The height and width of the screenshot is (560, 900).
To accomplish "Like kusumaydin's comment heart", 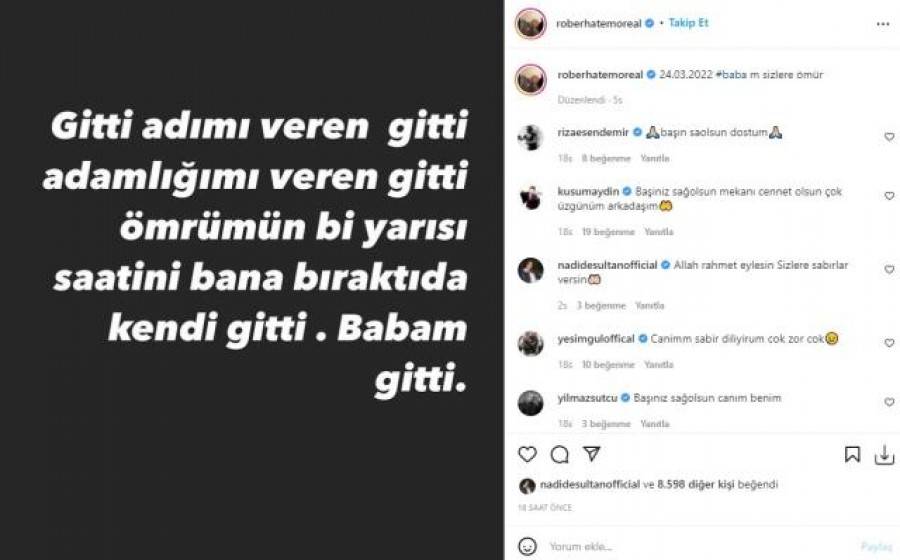I will pyautogui.click(x=889, y=196).
